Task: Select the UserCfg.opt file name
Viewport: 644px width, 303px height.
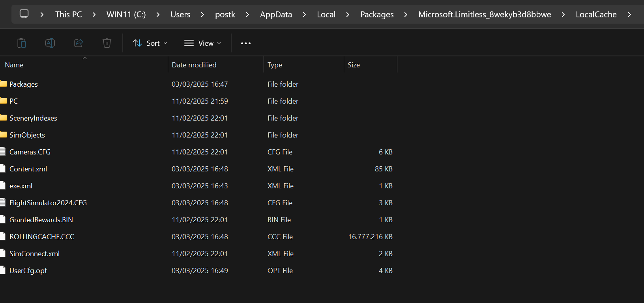Action: [x=28, y=271]
